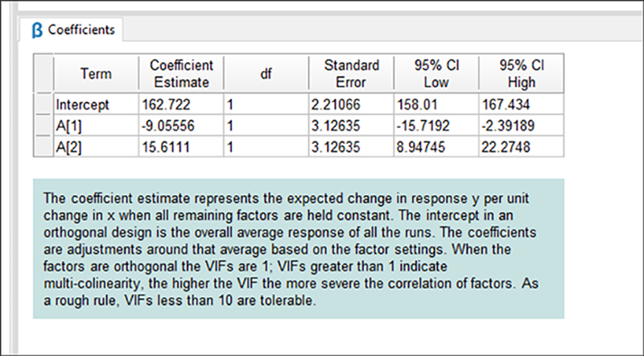Screen dimensions: 644x356
Task: Click the 95% CI Low header
Action: click(x=436, y=73)
